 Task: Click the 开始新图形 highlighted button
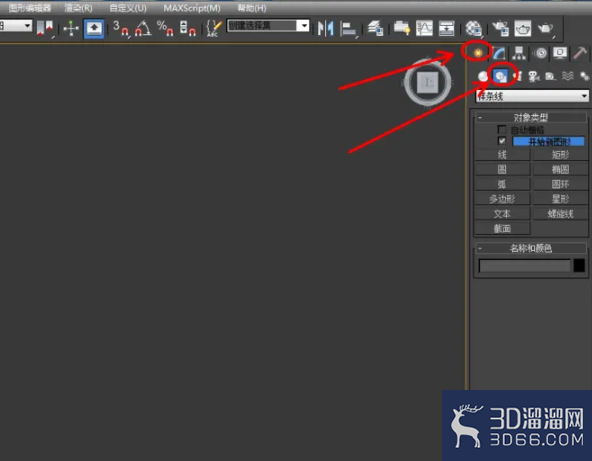pyautogui.click(x=549, y=142)
